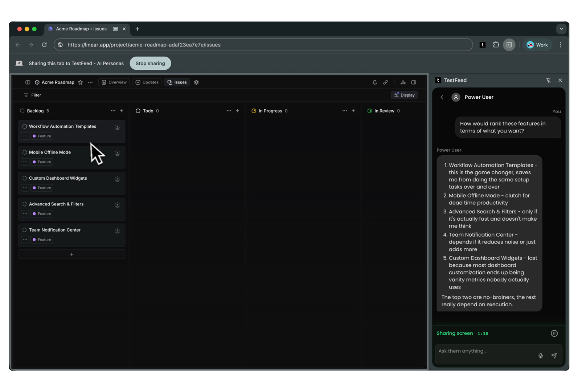The height and width of the screenshot is (392, 578).
Task: Toggle the right details panel icon
Action: point(414,82)
